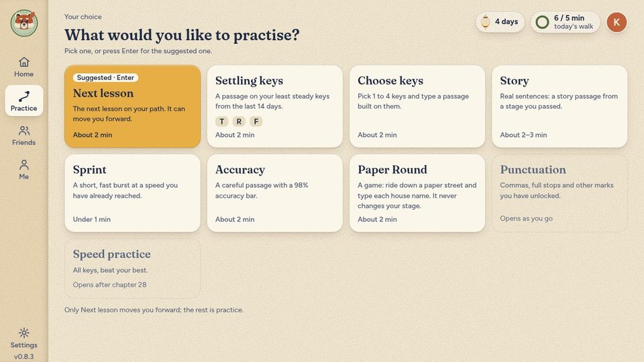Open the 4 days streak badge
The height and width of the screenshot is (362, 644).
(500, 21)
